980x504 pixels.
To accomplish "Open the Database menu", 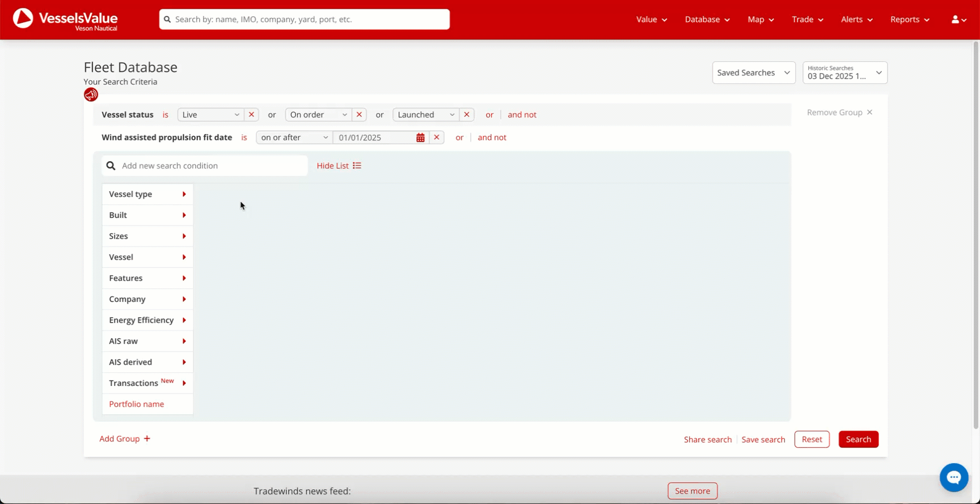I will click(707, 19).
